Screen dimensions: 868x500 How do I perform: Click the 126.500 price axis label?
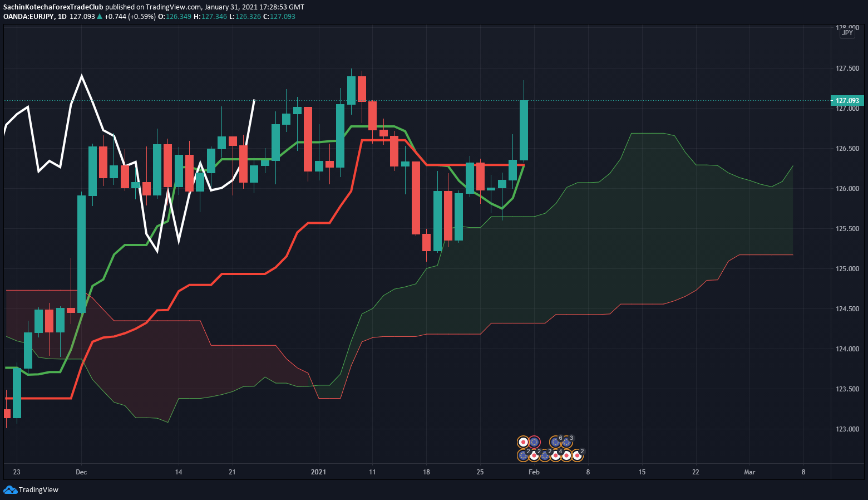click(847, 149)
